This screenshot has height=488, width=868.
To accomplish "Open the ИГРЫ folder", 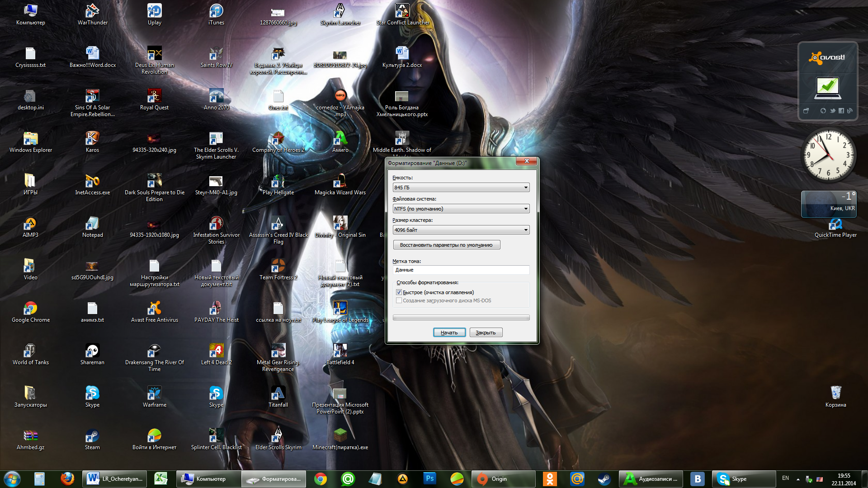I will [x=30, y=184].
